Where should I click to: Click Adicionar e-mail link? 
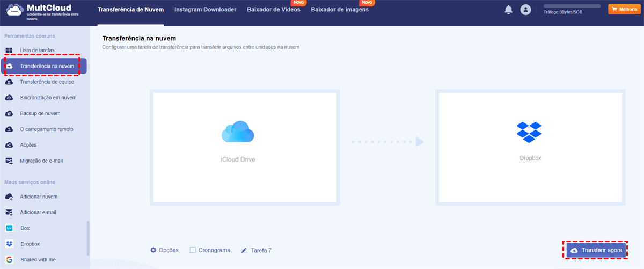(x=38, y=213)
